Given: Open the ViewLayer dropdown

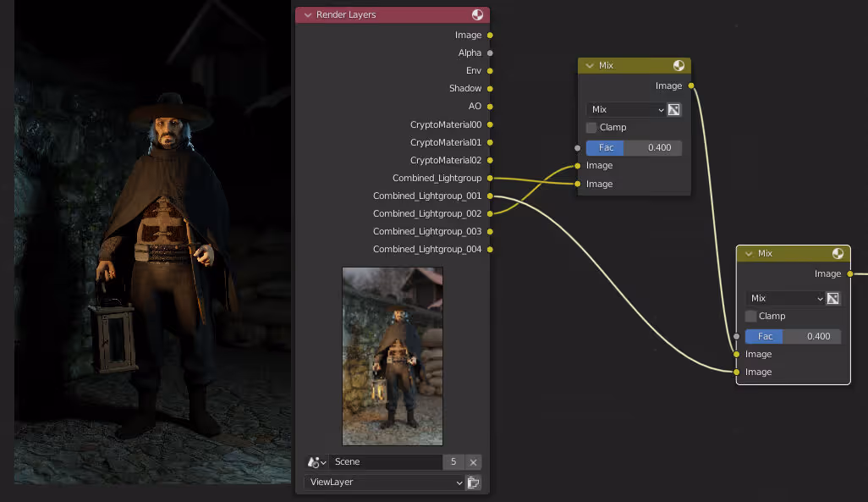Looking at the screenshot, I should 385,483.
